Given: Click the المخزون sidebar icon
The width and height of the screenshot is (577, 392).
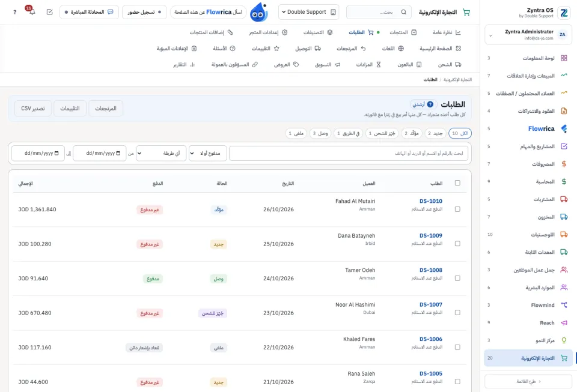Looking at the screenshot, I should click(x=564, y=217).
